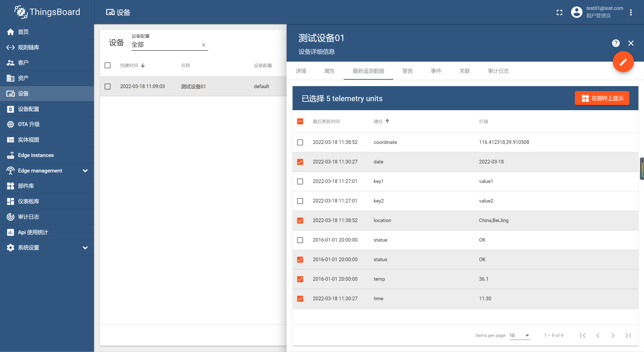Open the three-dot user menu

tap(630, 12)
